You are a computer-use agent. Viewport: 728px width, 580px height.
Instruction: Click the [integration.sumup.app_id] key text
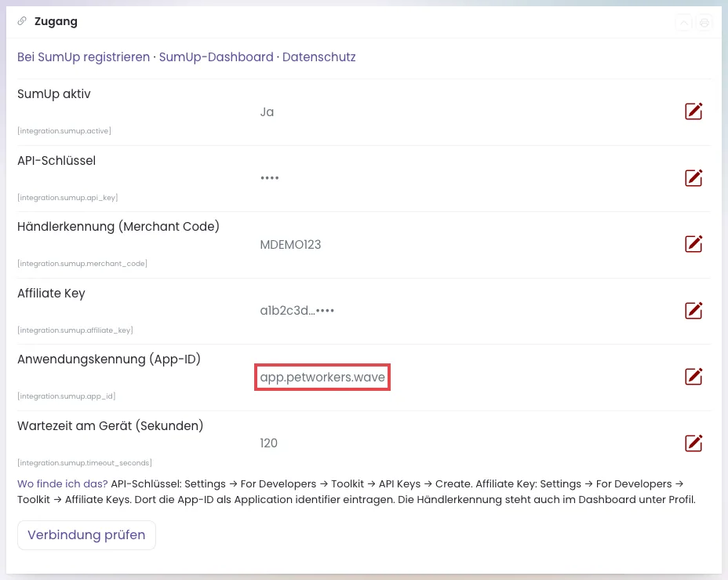(x=67, y=396)
